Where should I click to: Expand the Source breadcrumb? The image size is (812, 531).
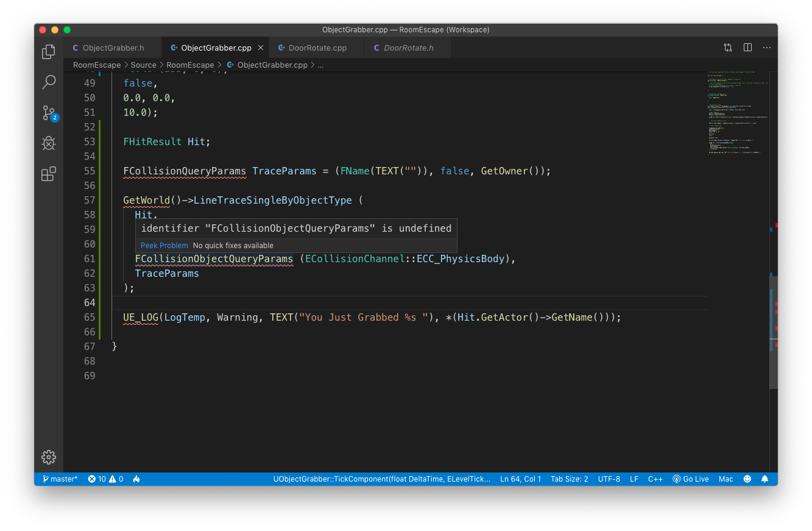pyautogui.click(x=143, y=65)
